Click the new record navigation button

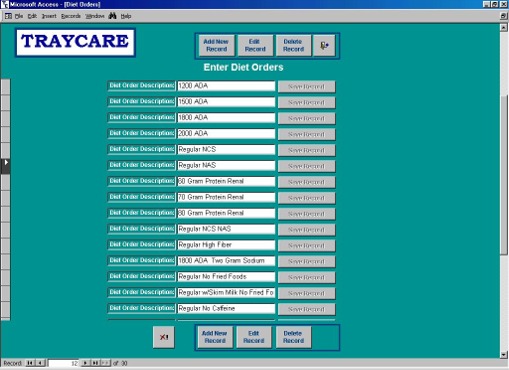click(x=105, y=363)
